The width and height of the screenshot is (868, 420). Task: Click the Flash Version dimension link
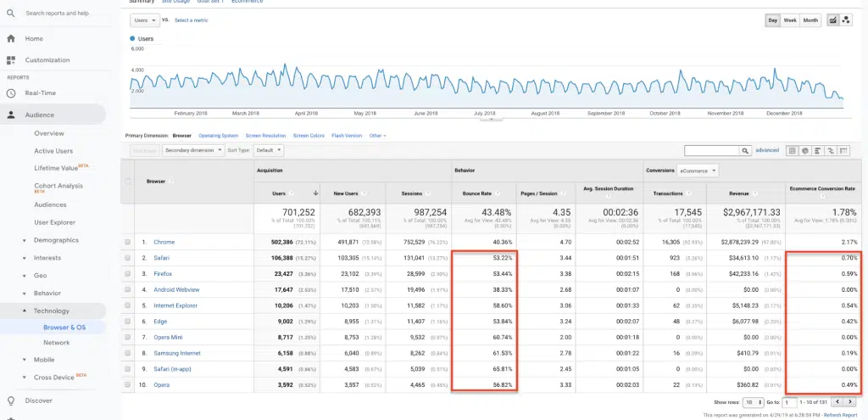pos(347,136)
